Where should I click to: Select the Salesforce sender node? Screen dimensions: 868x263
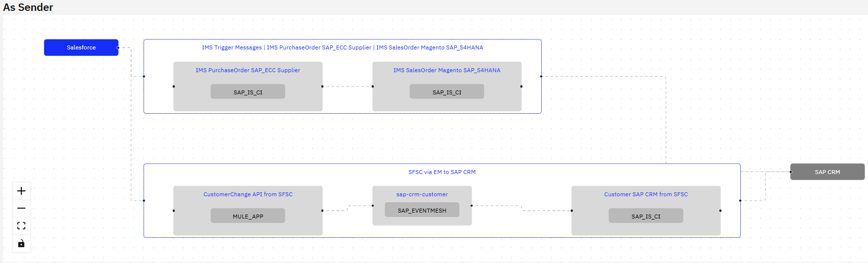pos(81,47)
